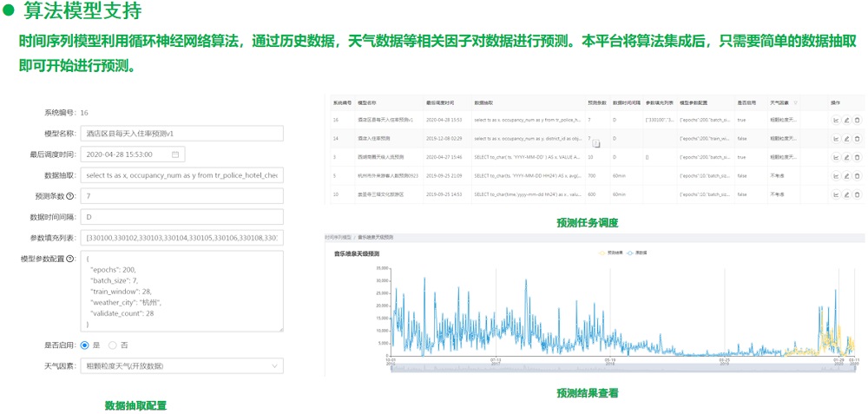The image size is (868, 414).
Task: Select 是 radio button for 是否启用
Action: [85, 345]
